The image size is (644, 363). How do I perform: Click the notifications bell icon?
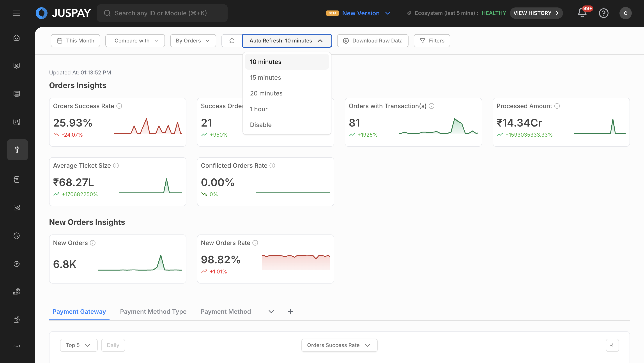pyautogui.click(x=582, y=13)
